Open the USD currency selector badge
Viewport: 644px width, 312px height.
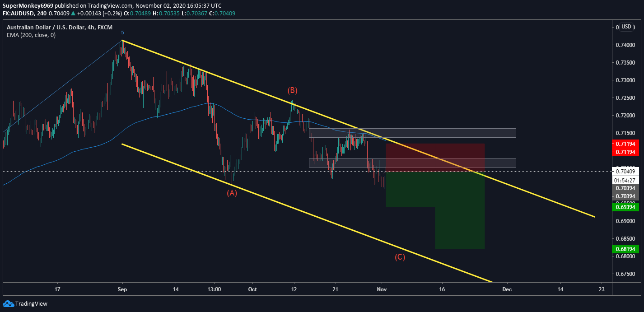pyautogui.click(x=626, y=27)
